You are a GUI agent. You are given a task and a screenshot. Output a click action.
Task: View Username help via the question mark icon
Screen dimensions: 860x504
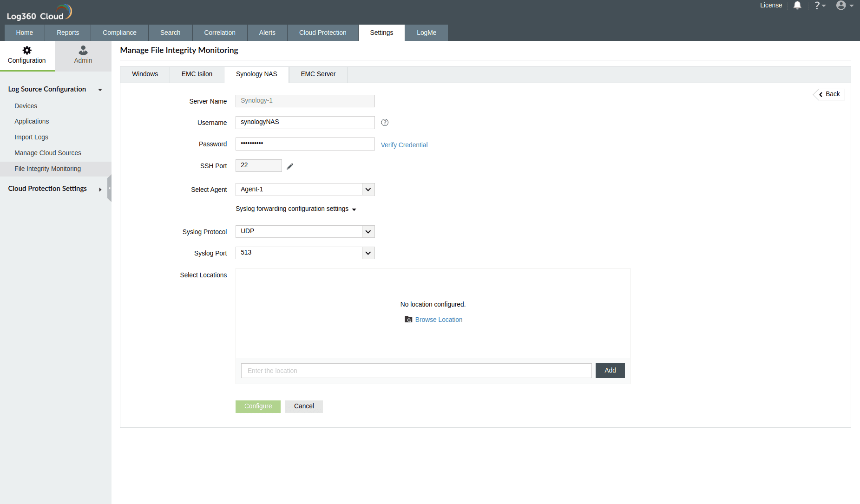point(384,122)
